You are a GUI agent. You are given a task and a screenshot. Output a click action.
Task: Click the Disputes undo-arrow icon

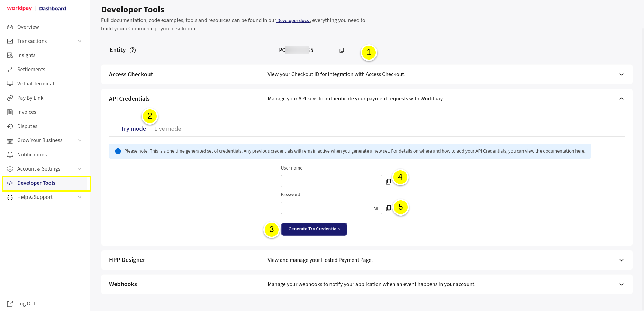(x=10, y=126)
